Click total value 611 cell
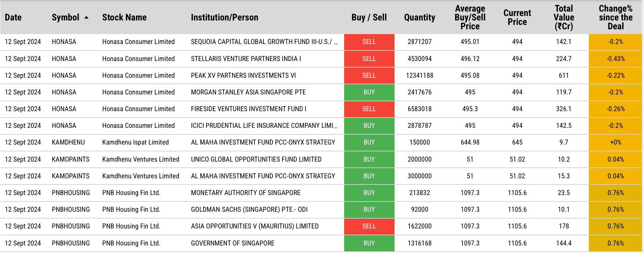 coord(564,75)
